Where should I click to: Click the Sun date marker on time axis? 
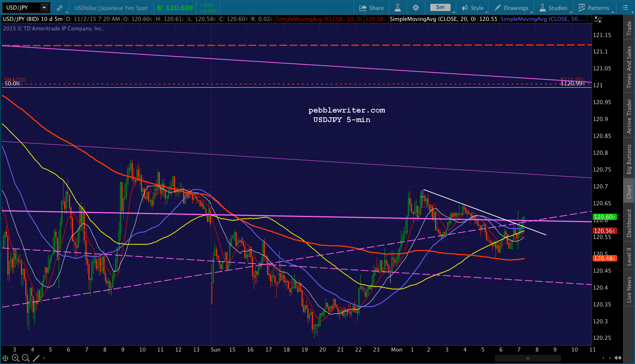click(x=216, y=350)
